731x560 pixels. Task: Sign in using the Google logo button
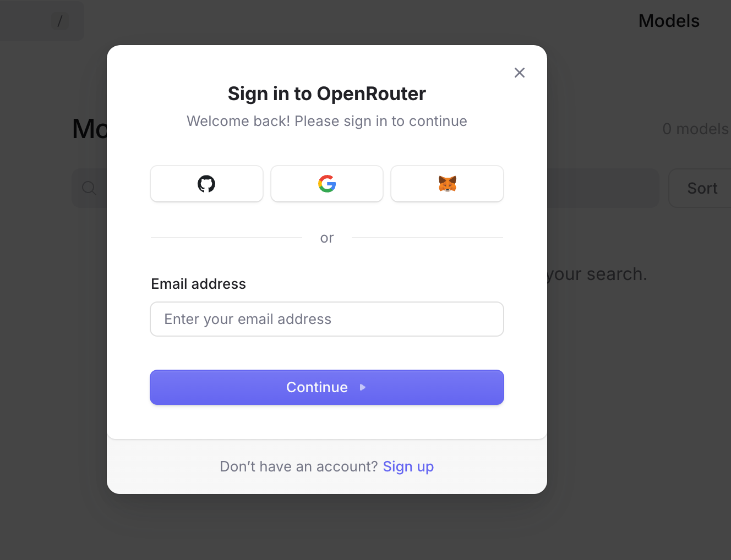click(x=327, y=184)
